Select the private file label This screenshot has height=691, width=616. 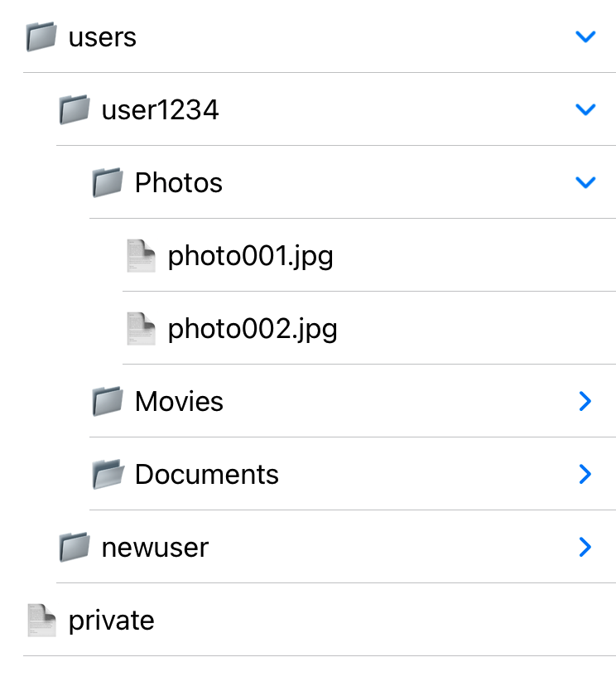pos(111,621)
